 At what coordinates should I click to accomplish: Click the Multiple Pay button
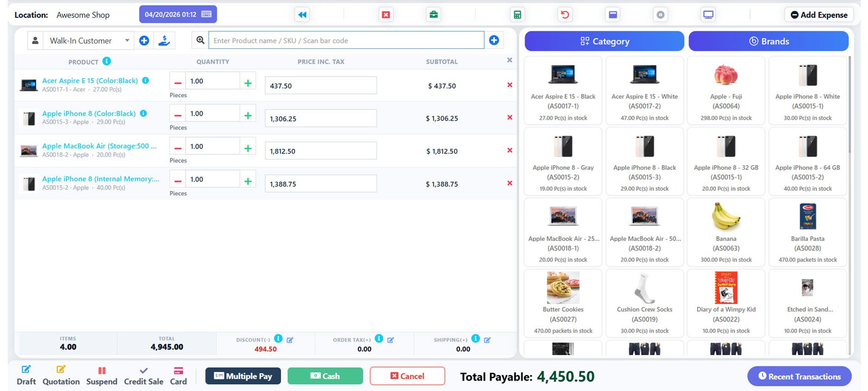243,376
